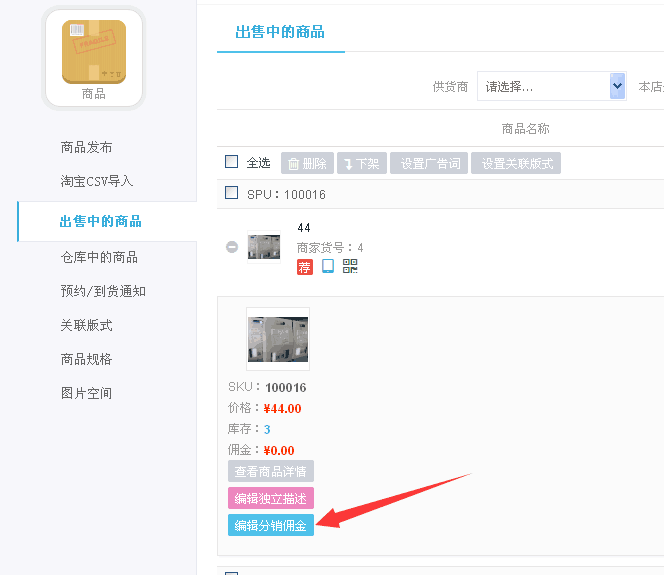The width and height of the screenshot is (664, 575).
Task: Open 仓库中的商品 menu item
Action: pos(99,257)
